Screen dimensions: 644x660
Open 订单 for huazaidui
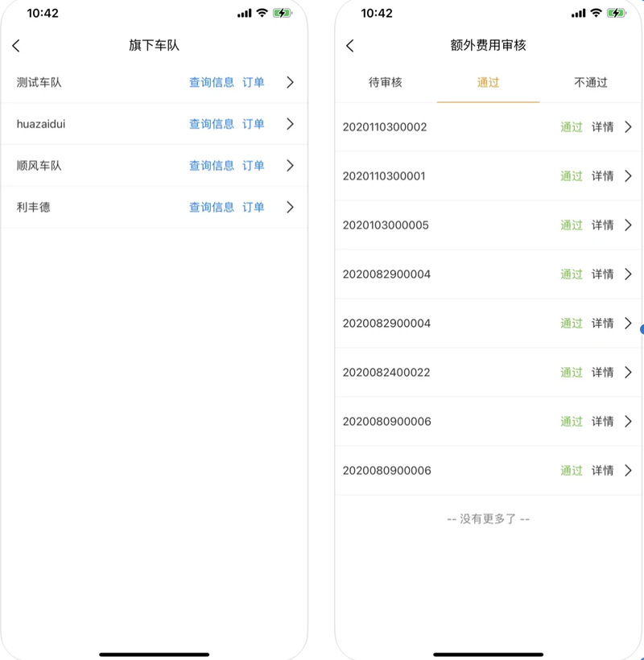(x=253, y=124)
